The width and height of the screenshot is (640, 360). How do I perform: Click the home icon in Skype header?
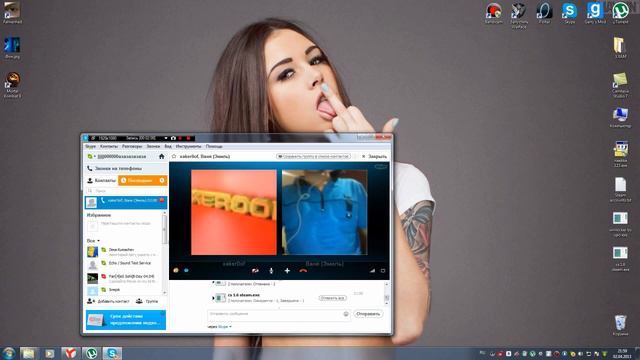click(x=162, y=156)
